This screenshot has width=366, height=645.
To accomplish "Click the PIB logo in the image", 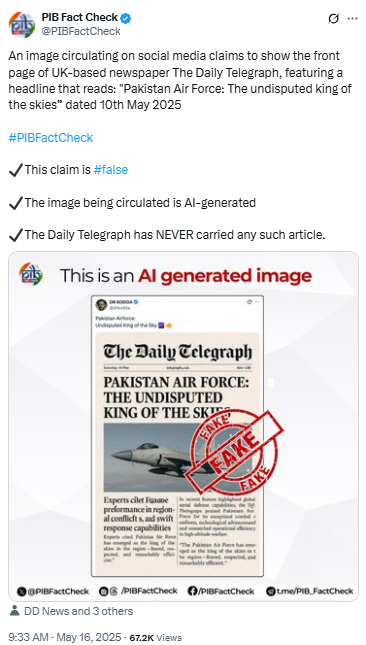I will pyautogui.click(x=30, y=274).
